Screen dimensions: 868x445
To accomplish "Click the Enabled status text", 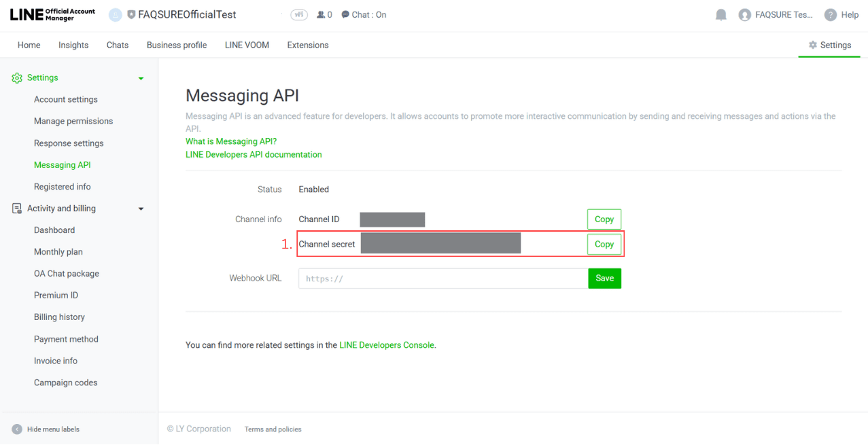I will 314,190.
